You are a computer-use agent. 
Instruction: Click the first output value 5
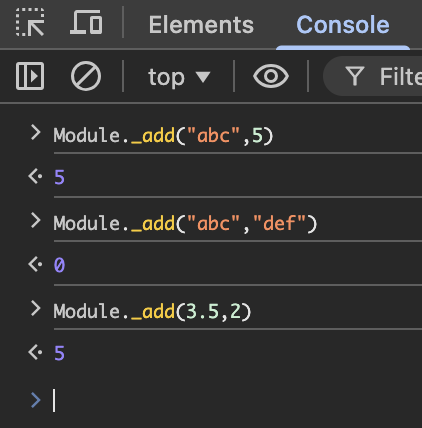coord(59,177)
